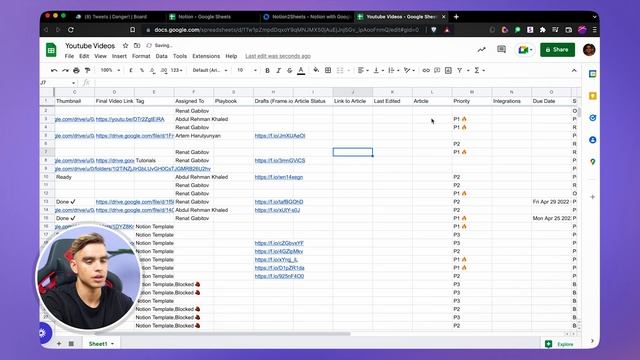Open the Google account avatar
The width and height of the screenshot is (640, 360).
589,50
